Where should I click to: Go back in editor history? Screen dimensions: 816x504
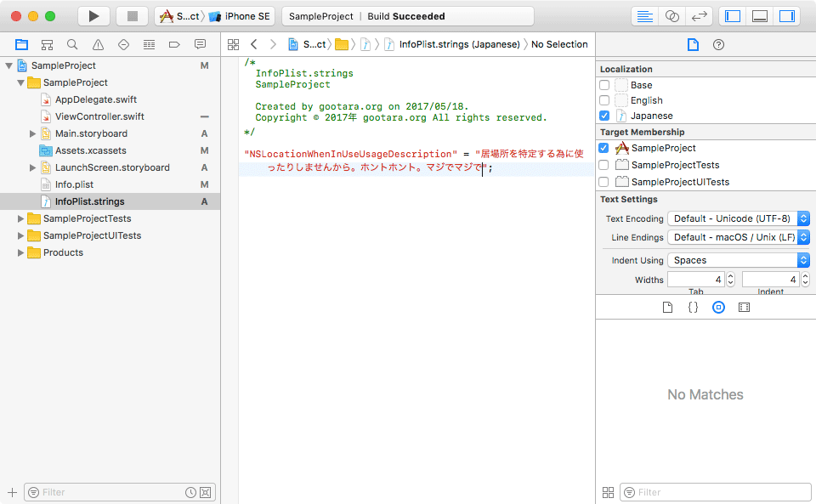(x=254, y=45)
